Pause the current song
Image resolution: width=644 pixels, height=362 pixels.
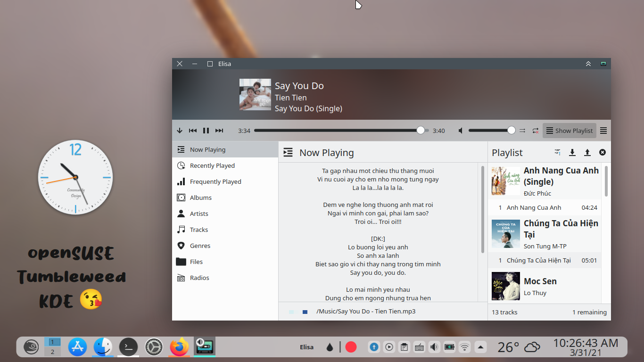206,131
